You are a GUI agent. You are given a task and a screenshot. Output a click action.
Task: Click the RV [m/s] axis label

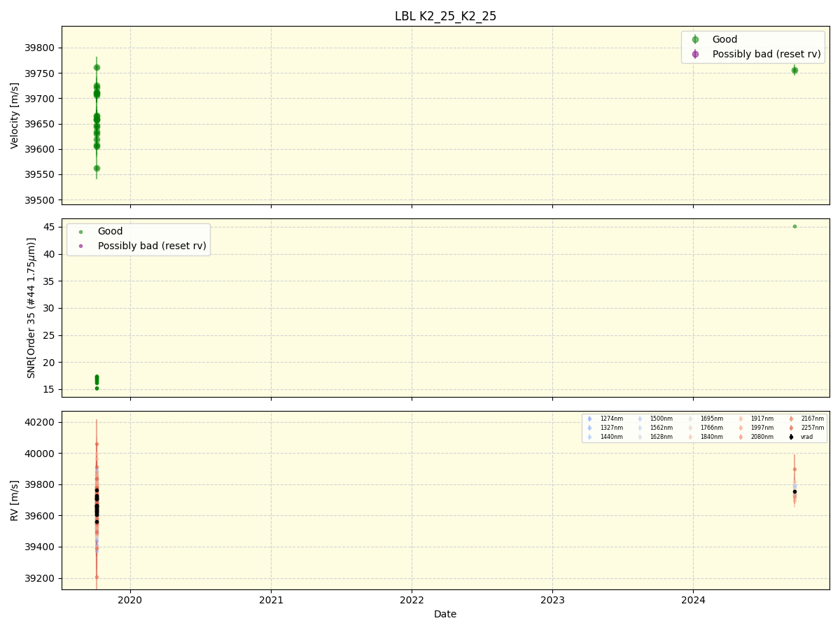pos(15,500)
